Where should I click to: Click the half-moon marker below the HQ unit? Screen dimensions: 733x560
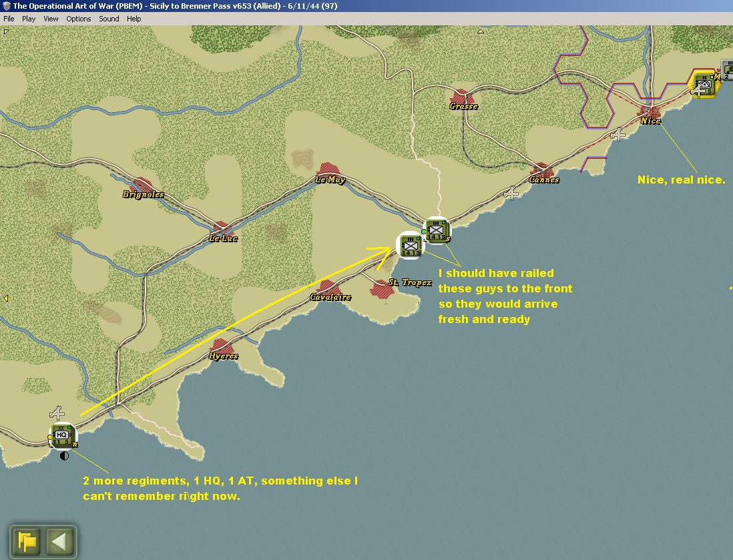[x=65, y=456]
